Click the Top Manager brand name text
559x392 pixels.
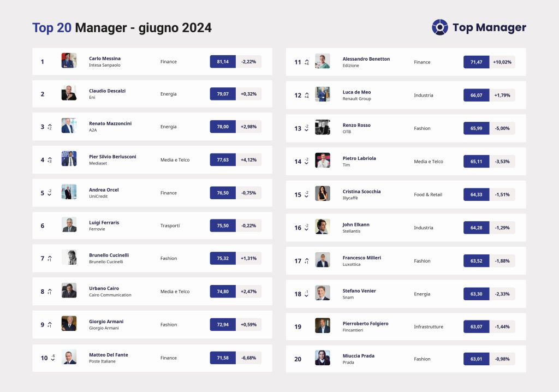coord(489,27)
